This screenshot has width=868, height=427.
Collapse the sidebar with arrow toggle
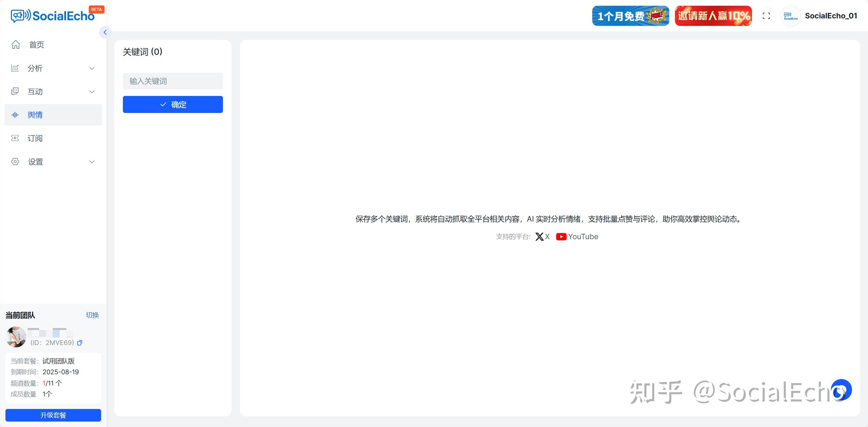pos(105,32)
